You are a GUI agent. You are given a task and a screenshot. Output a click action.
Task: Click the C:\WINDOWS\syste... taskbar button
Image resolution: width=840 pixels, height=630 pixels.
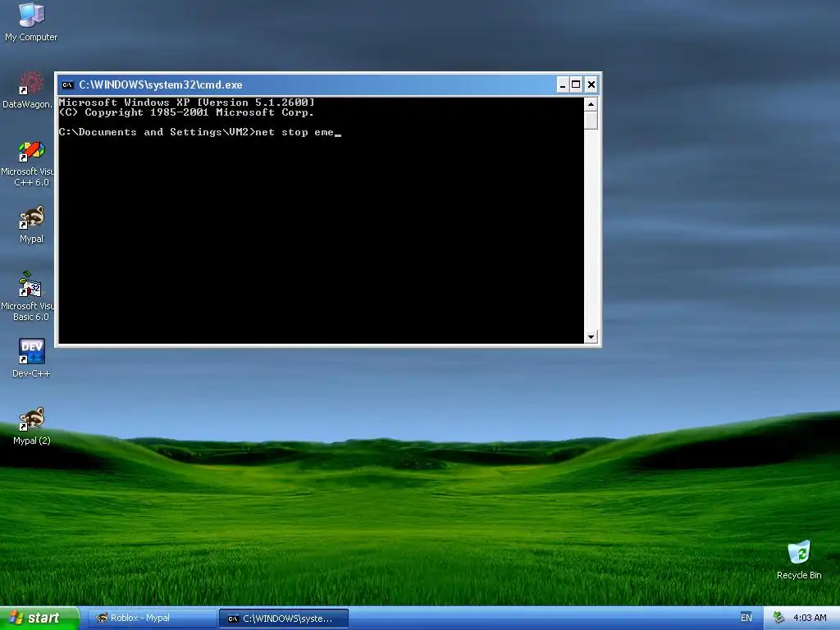click(284, 619)
